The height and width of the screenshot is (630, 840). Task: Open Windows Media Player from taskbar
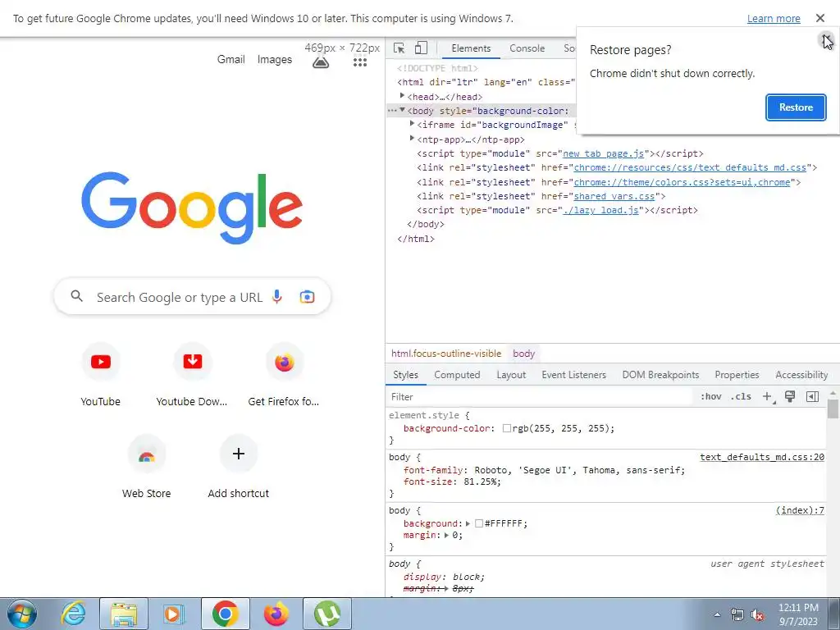click(x=173, y=614)
